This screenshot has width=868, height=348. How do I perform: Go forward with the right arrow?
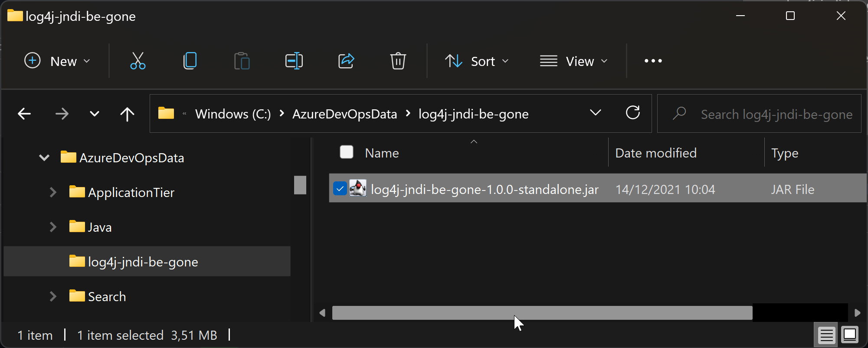point(62,114)
